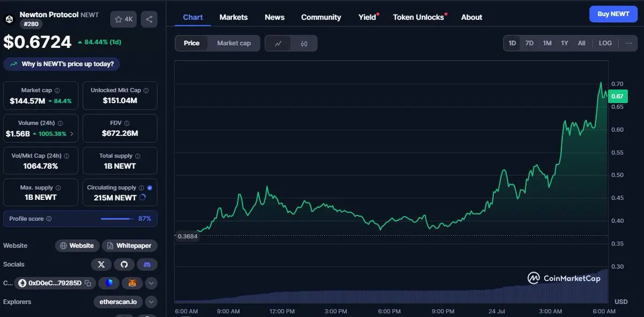Open the About tab
This screenshot has height=317, width=644.
click(x=472, y=17)
